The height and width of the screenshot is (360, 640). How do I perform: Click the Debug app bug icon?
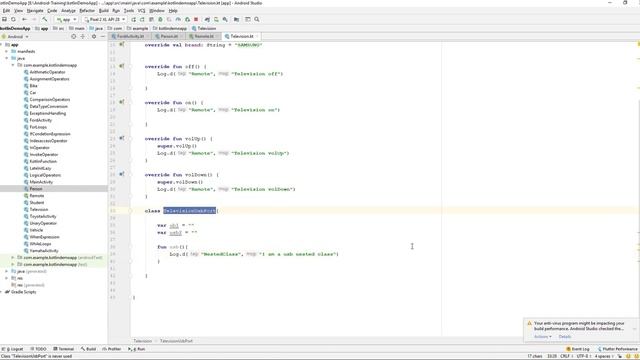(x=160, y=19)
